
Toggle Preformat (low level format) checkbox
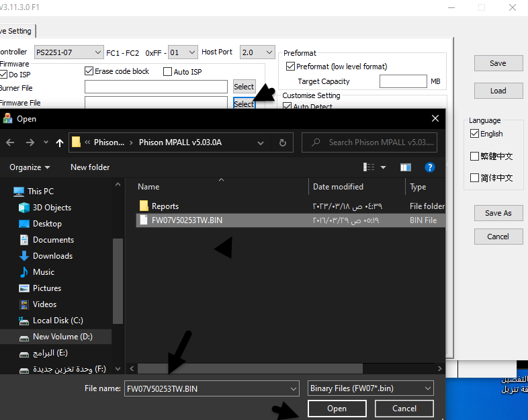point(290,67)
